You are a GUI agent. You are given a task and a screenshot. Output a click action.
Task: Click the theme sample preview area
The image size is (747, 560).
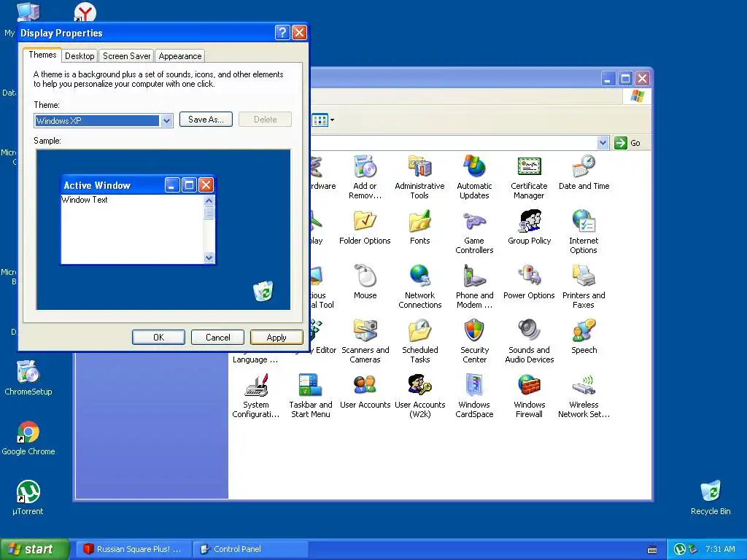pyautogui.click(x=163, y=230)
